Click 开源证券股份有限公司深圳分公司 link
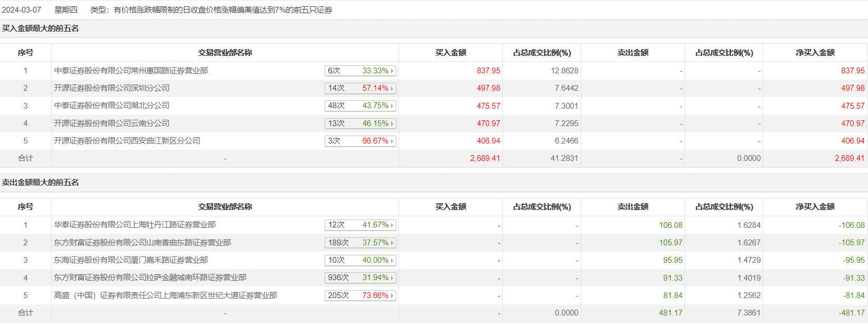The height and width of the screenshot is (325, 868). [x=112, y=88]
